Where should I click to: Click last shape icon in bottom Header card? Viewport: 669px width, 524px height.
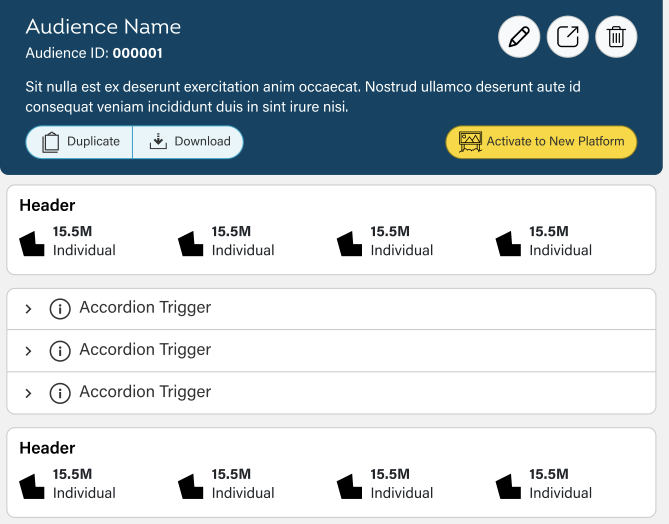(x=509, y=485)
